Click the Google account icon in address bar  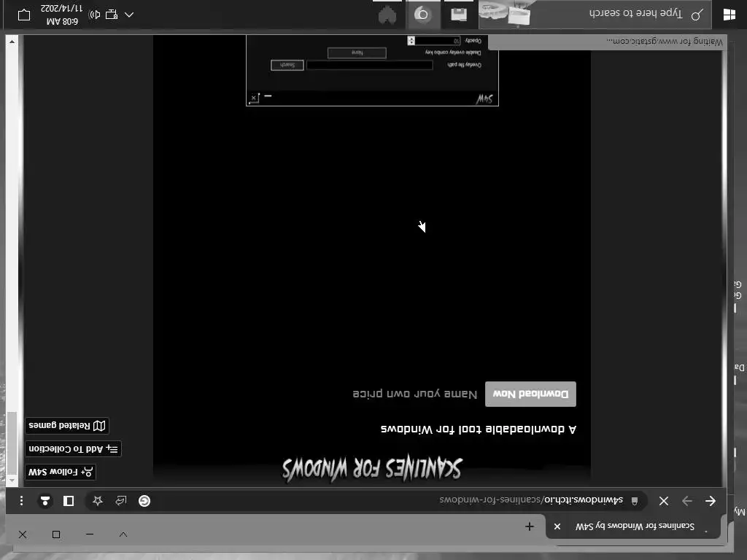coord(144,501)
